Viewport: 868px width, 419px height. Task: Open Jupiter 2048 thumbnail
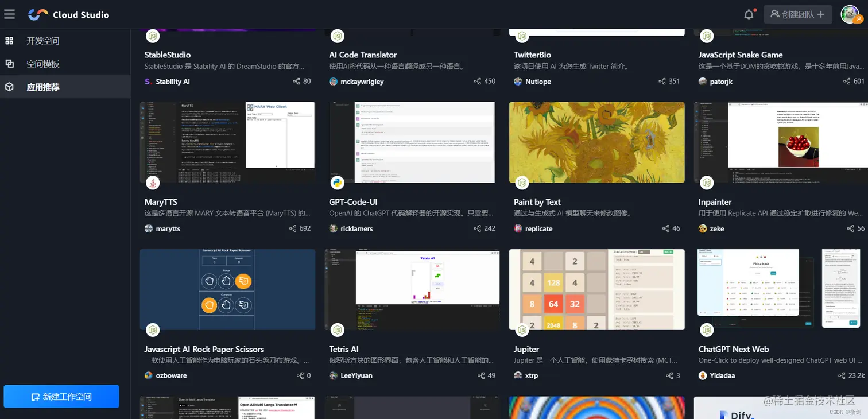coord(597,289)
